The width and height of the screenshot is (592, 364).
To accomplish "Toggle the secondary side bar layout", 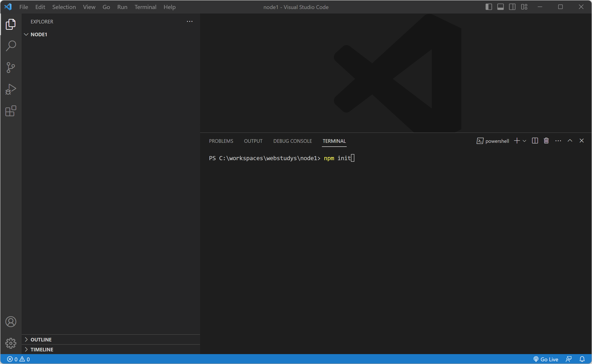I will 512,7.
